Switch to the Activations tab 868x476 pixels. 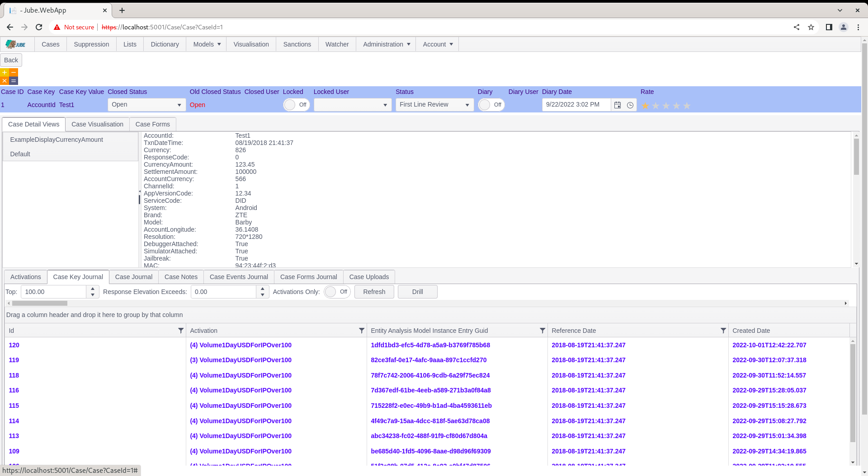coord(25,277)
